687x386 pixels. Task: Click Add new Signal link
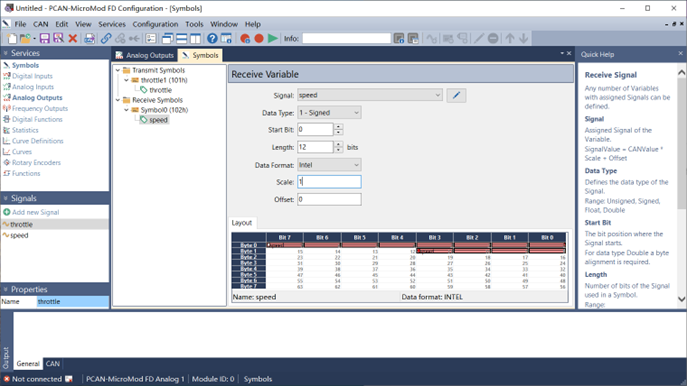(x=35, y=212)
